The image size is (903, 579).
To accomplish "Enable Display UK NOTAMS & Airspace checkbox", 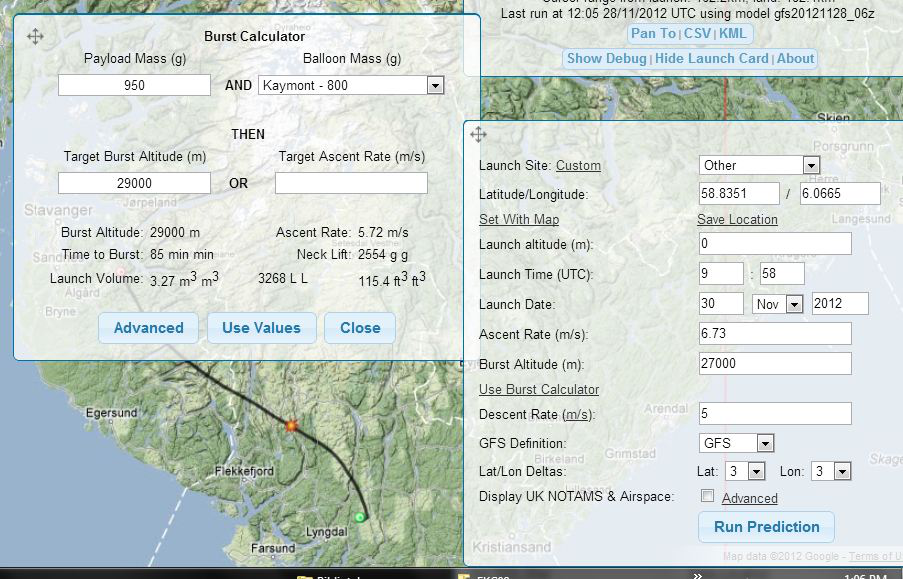I will (708, 496).
